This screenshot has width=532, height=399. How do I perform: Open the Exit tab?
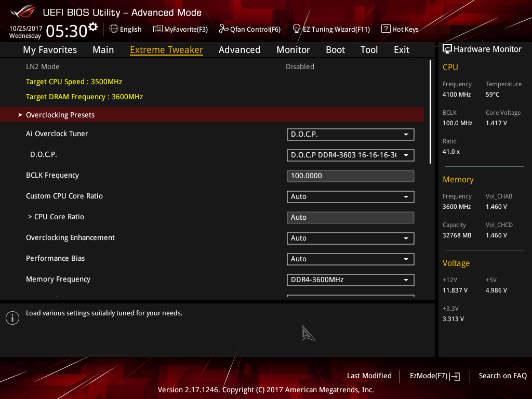coord(402,50)
